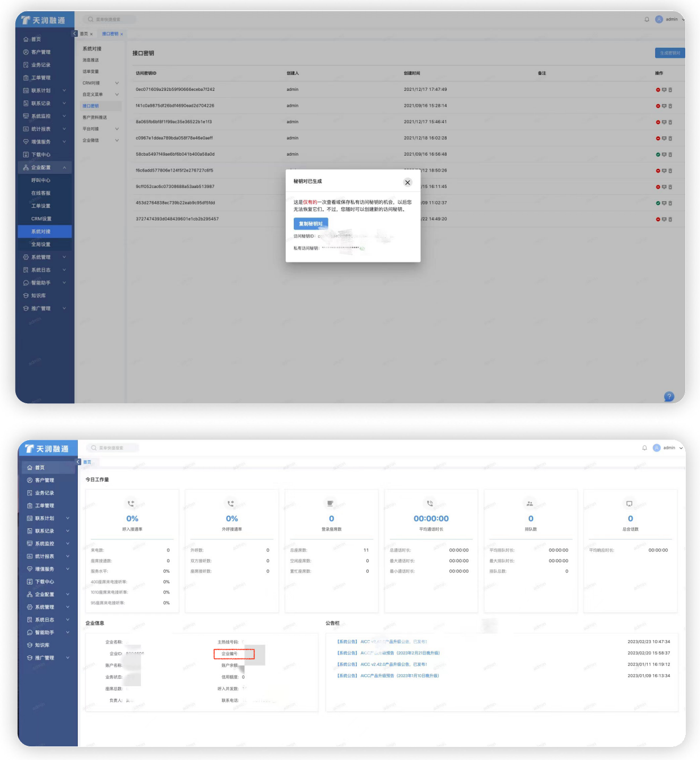Click the icon above 登录座席数
700x760 pixels.
[331, 503]
